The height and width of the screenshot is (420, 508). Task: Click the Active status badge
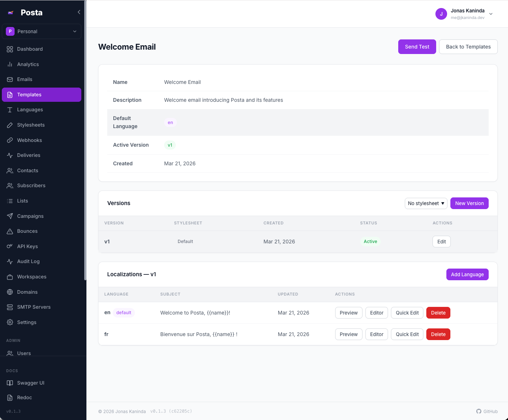[x=370, y=242]
